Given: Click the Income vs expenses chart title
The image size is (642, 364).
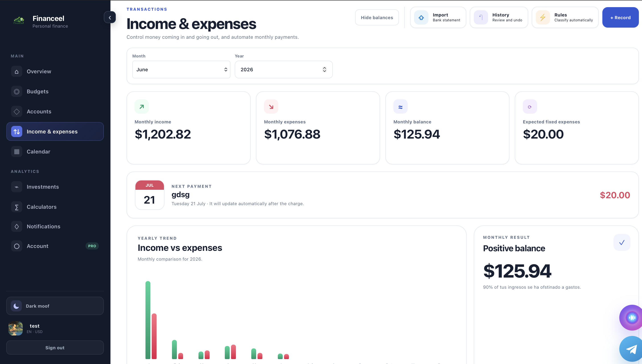Looking at the screenshot, I should click(x=180, y=248).
